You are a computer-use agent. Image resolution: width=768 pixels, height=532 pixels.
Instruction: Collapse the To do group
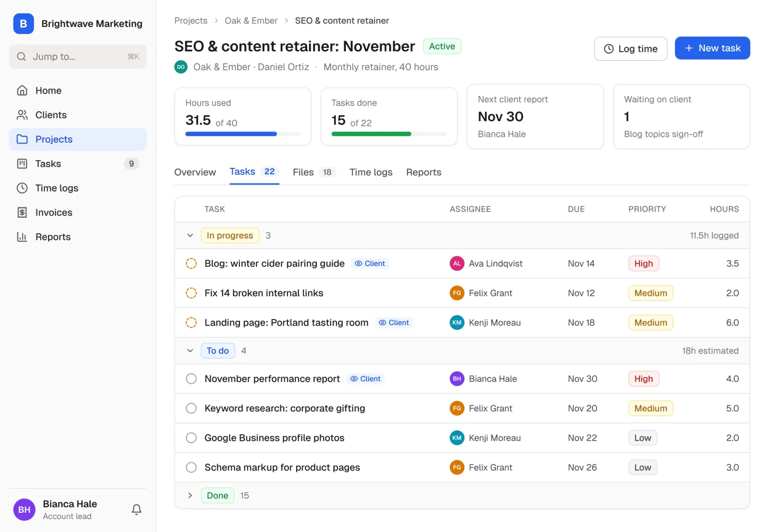[x=190, y=351]
